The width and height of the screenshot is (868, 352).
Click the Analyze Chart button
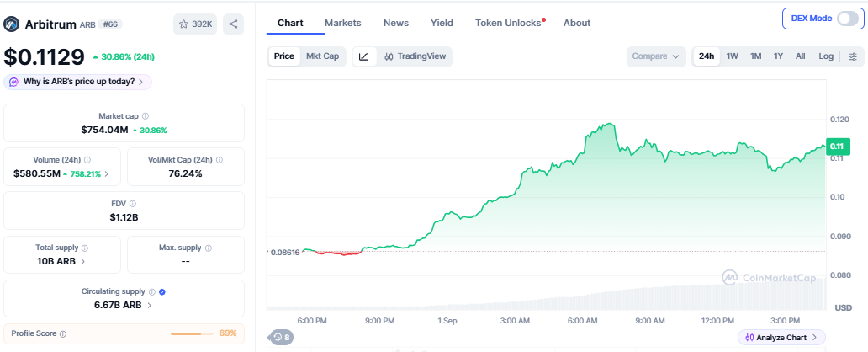pos(781,337)
